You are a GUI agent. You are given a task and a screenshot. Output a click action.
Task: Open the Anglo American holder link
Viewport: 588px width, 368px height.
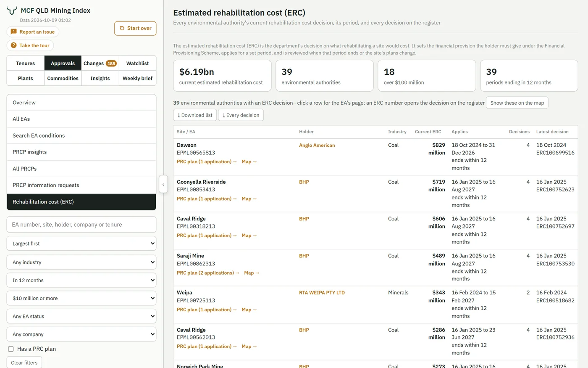(317, 146)
